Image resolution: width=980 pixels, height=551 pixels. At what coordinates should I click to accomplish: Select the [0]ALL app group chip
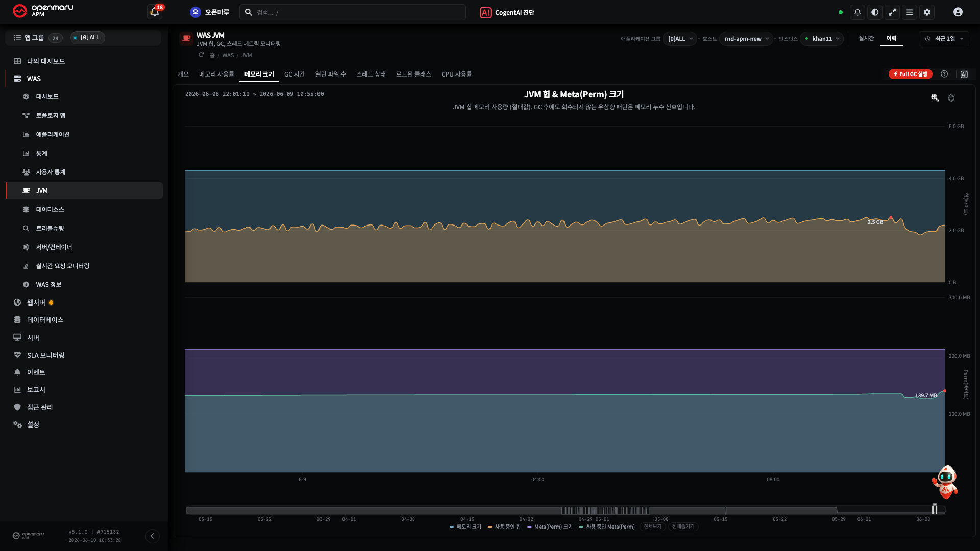(x=88, y=38)
